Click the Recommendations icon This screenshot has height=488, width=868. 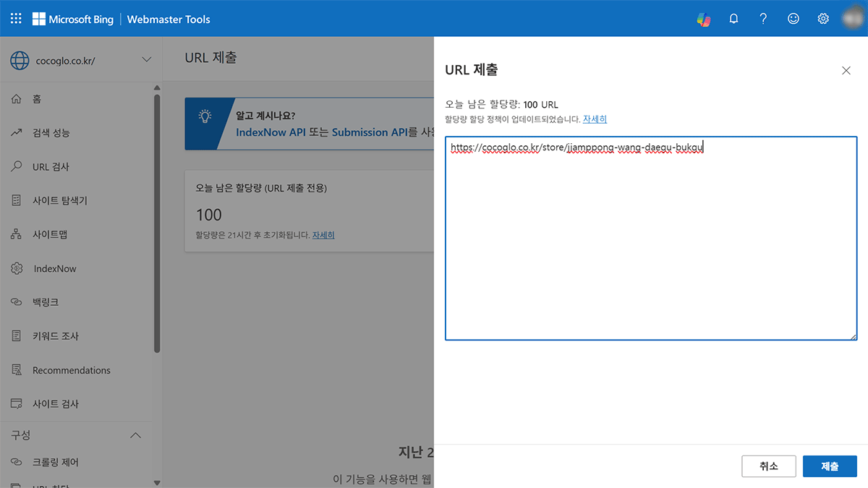click(17, 370)
